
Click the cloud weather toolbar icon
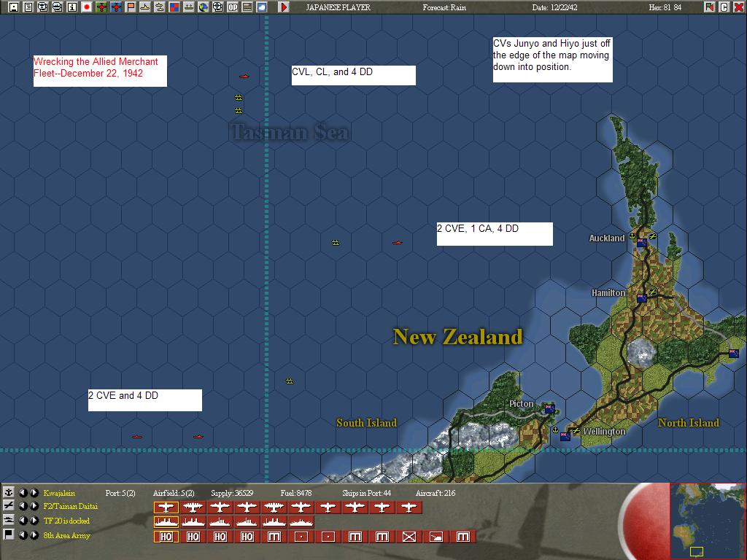(262, 7)
